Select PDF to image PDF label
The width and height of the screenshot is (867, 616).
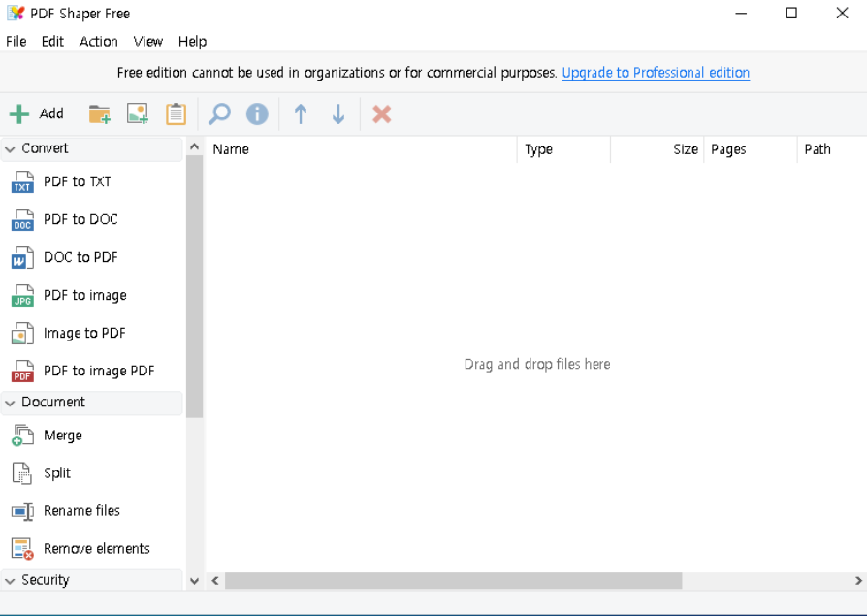click(99, 371)
